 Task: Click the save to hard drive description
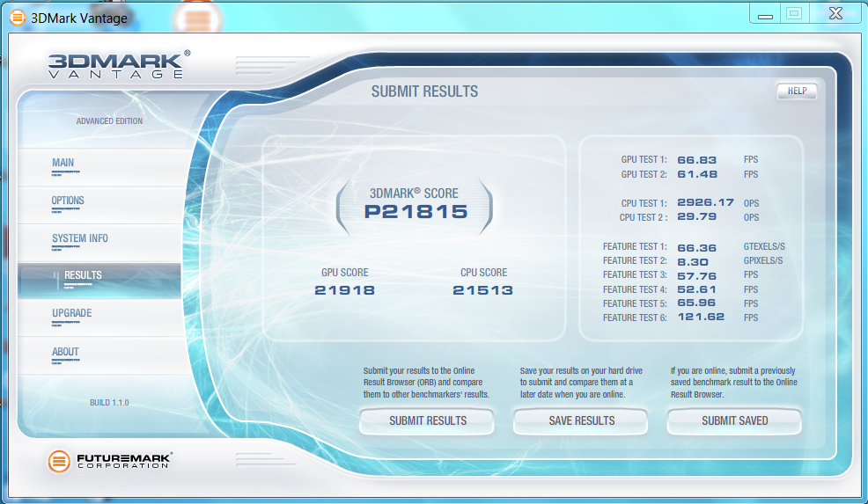coord(581,383)
